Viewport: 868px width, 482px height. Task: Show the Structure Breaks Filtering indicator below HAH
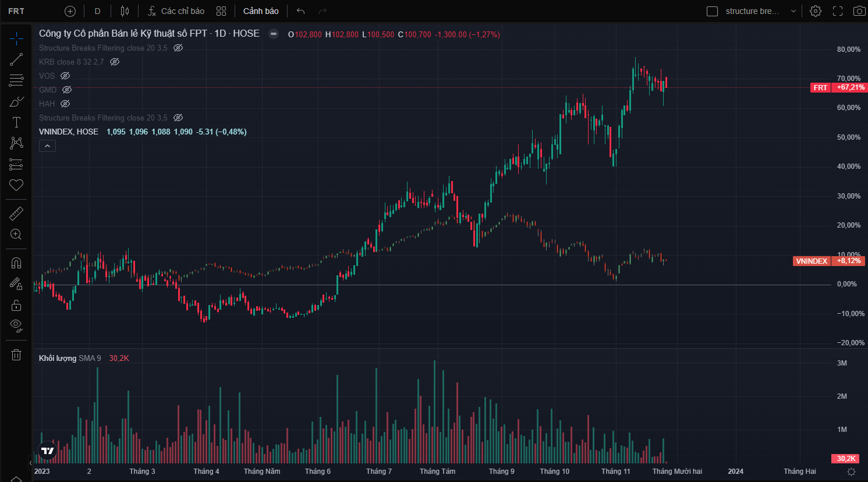pyautogui.click(x=178, y=118)
